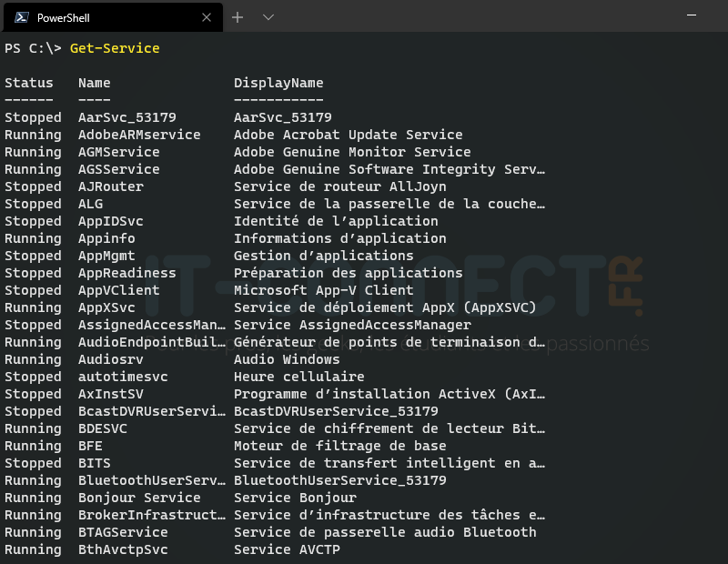This screenshot has height=564, width=728.
Task: Click the AdobeARMservice service name
Action: [139, 135]
